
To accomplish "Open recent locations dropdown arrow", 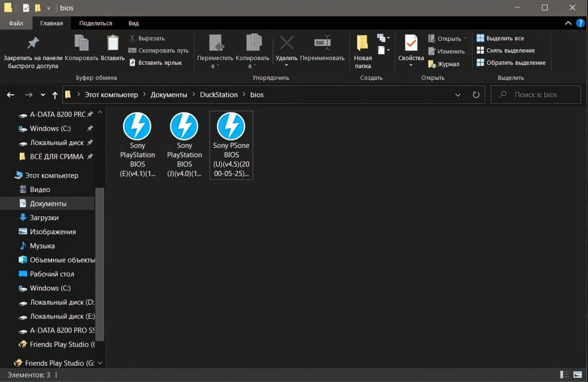I will click(x=43, y=95).
